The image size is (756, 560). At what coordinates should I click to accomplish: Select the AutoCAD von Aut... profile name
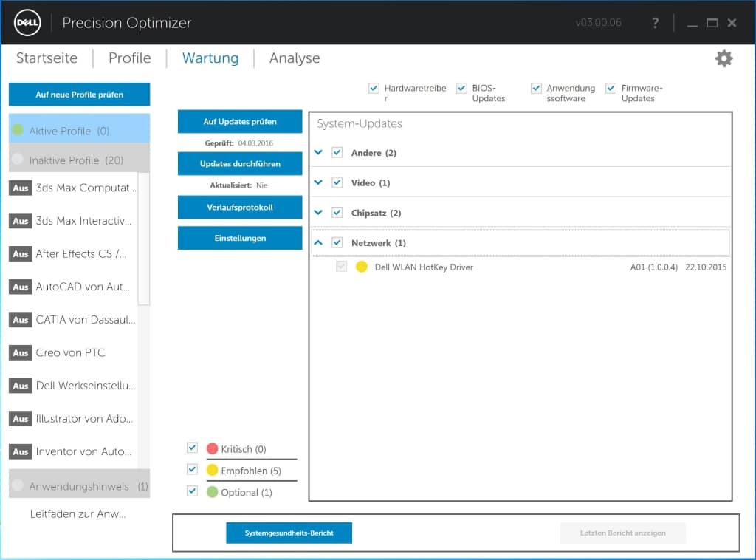tap(83, 287)
